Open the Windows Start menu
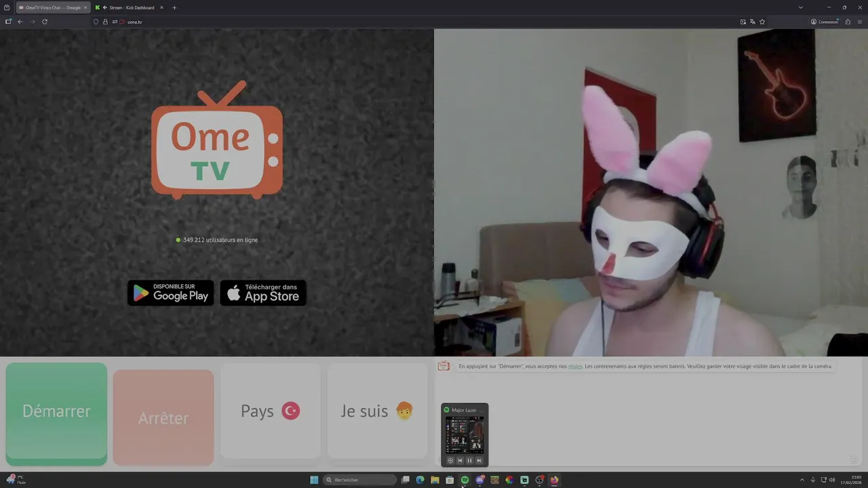 (314, 480)
